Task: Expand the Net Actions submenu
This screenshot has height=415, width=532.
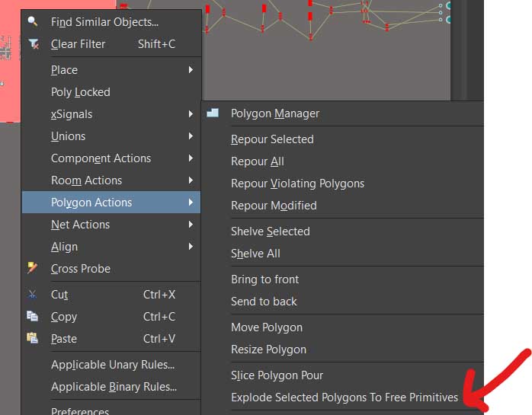Action: tap(190, 225)
